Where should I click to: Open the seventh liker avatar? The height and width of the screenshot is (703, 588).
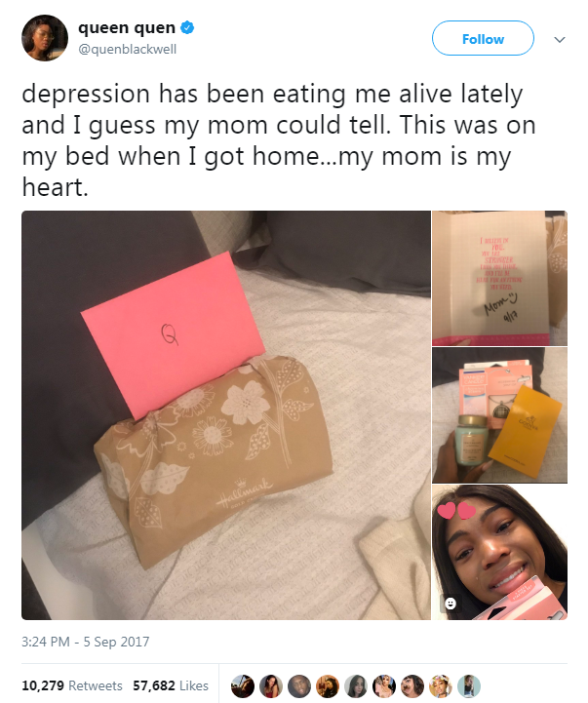point(412,686)
